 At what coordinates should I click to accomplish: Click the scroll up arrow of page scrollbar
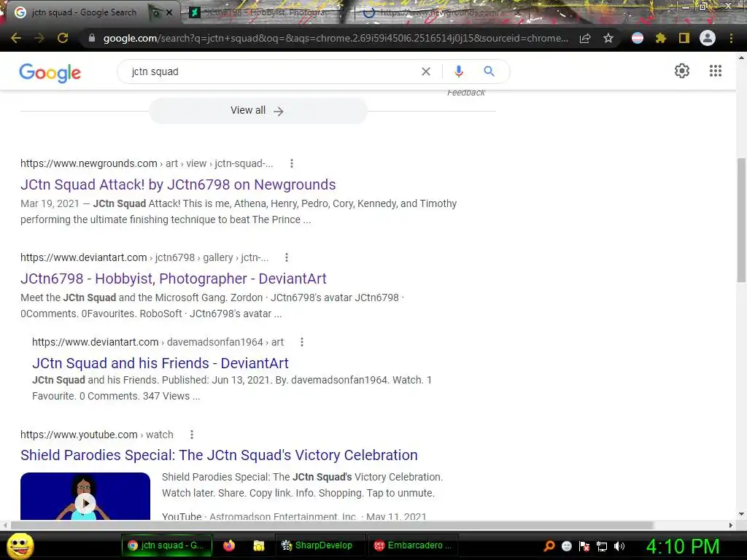coord(741,57)
